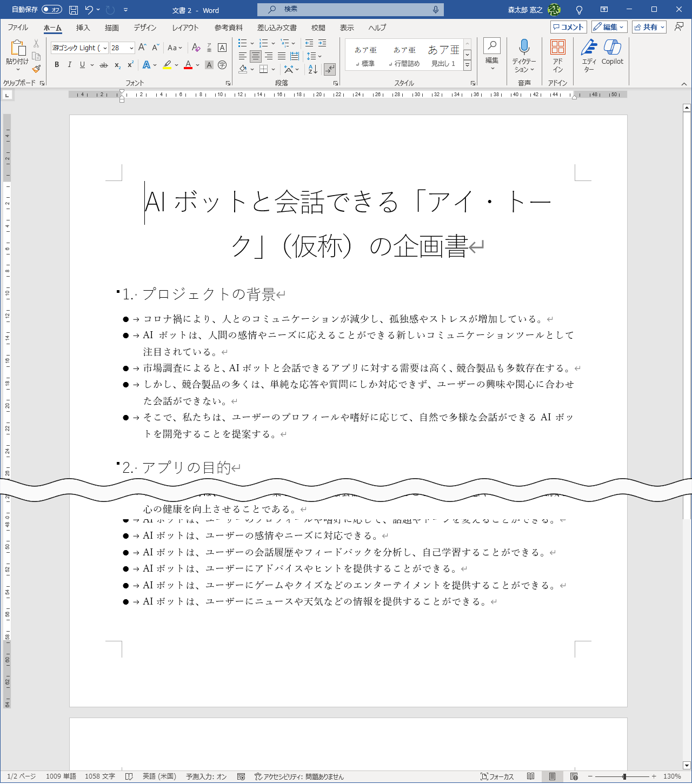Open the line spacing options dropdown
This screenshot has width=692, height=784.
320,56
